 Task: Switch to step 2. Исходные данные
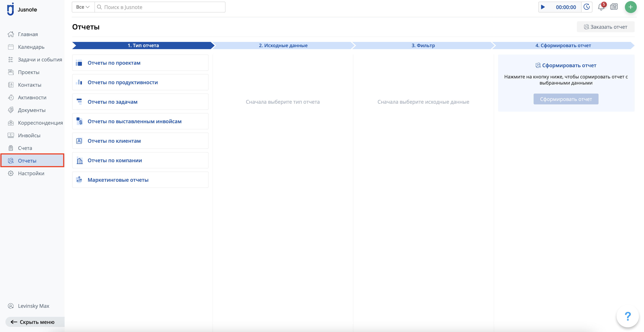(x=283, y=45)
